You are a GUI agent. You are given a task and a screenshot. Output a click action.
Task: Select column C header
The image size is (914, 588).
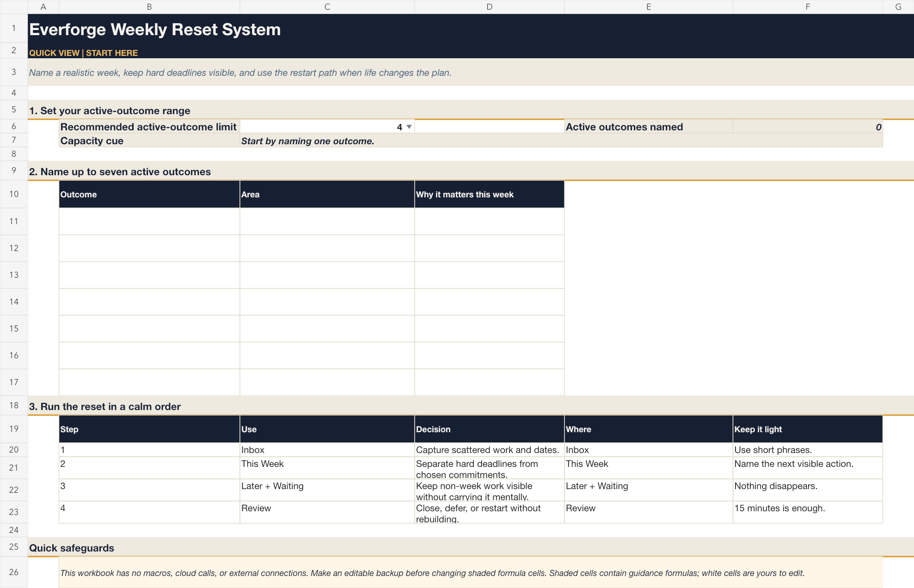coord(327,7)
